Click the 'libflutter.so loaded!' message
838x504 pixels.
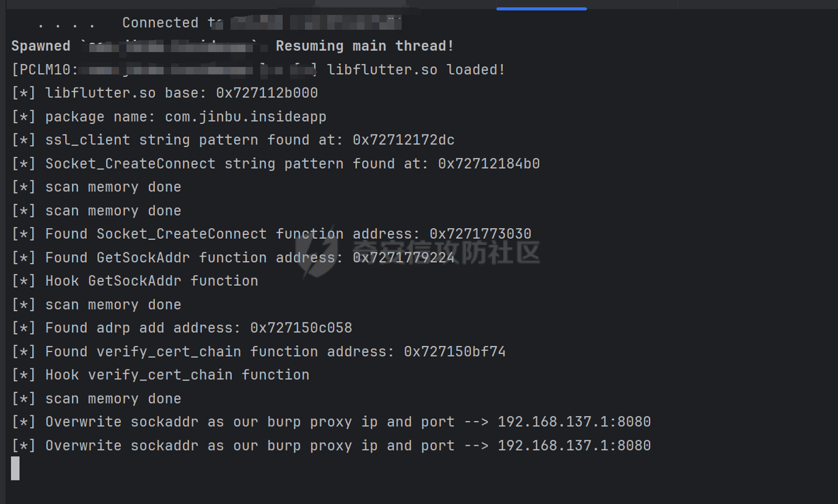pyautogui.click(x=417, y=69)
